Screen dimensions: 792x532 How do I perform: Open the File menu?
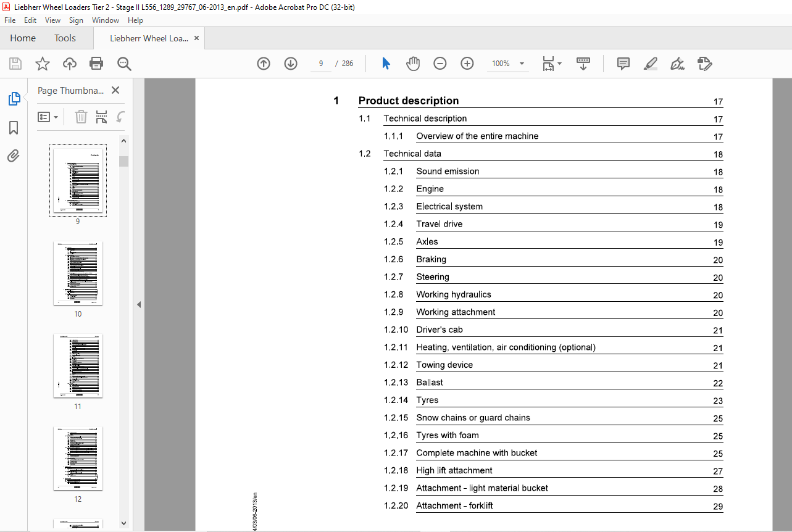coord(10,20)
